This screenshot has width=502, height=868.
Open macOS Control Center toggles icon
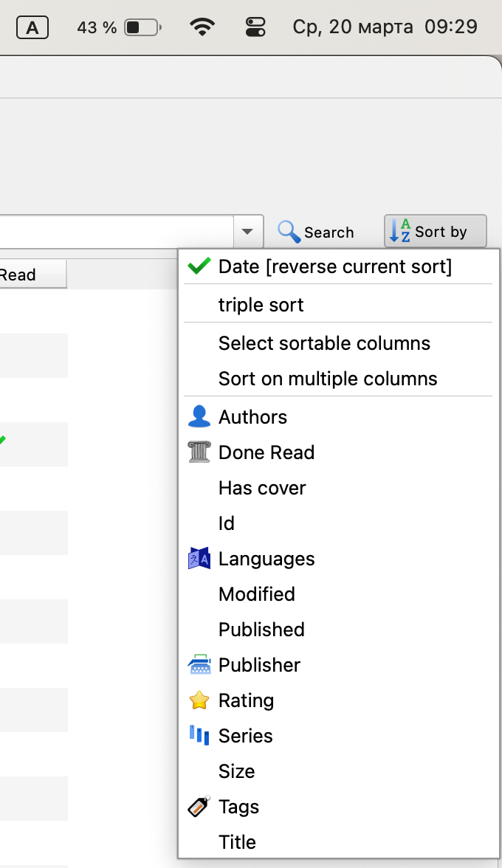pos(255,28)
